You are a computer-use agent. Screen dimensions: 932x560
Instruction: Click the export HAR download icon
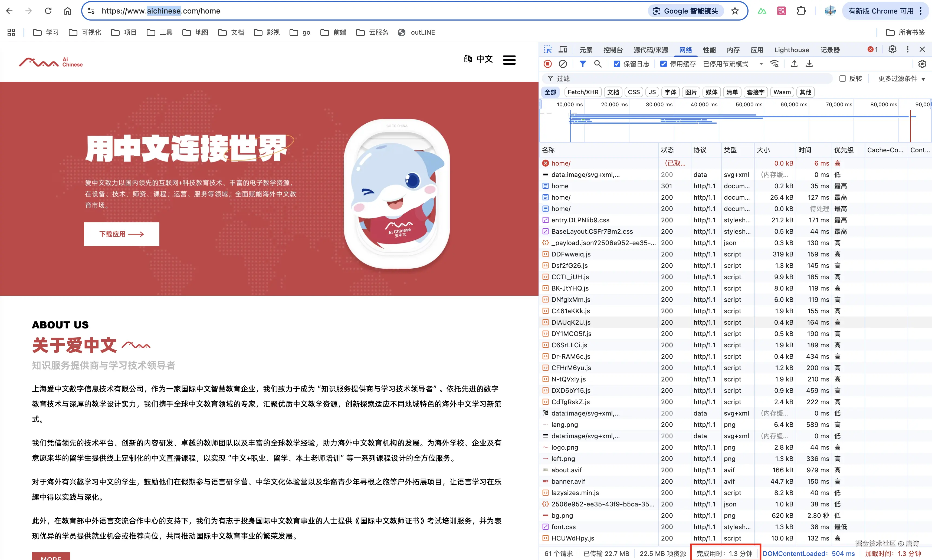pos(809,64)
